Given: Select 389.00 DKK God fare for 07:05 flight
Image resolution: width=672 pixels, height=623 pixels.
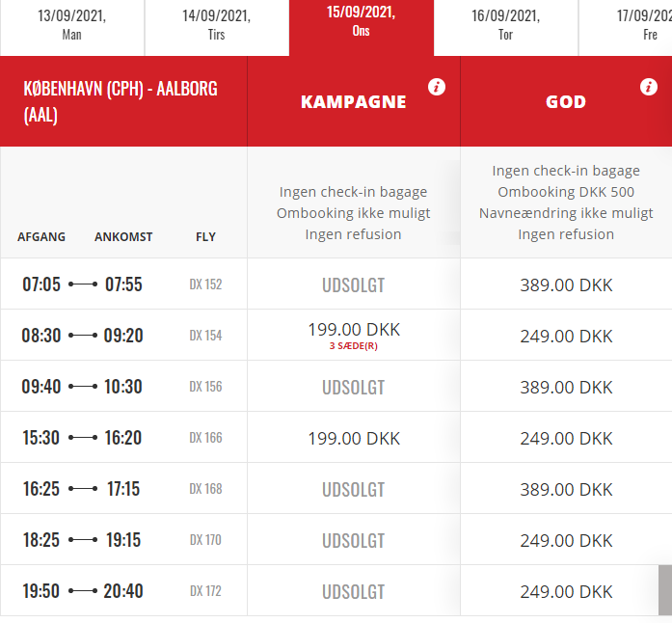Looking at the screenshot, I should pos(566,284).
